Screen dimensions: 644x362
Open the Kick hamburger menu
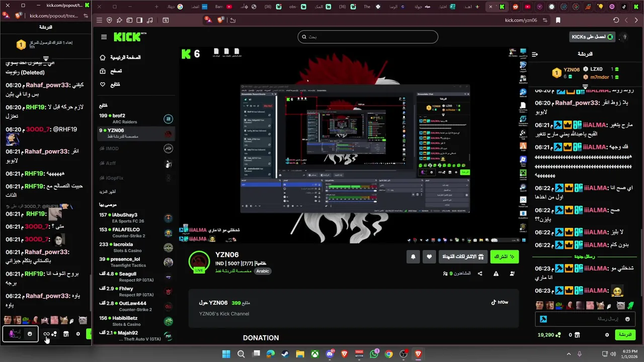point(104,37)
